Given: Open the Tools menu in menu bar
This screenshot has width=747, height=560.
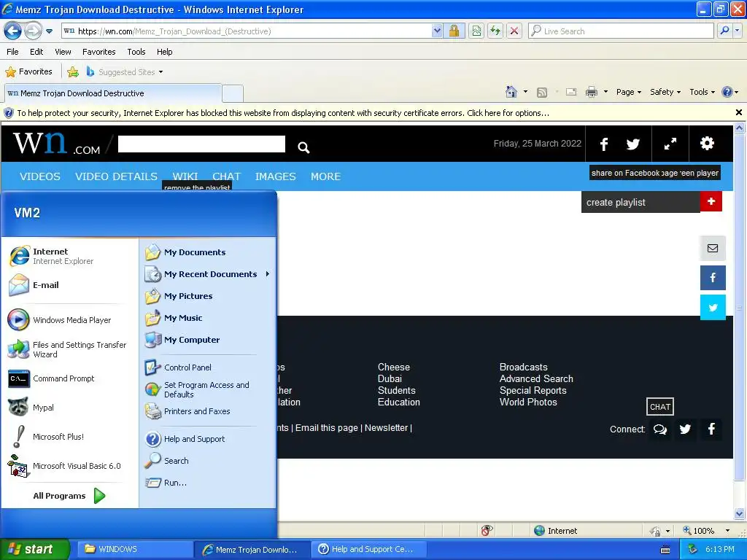Looking at the screenshot, I should [136, 52].
